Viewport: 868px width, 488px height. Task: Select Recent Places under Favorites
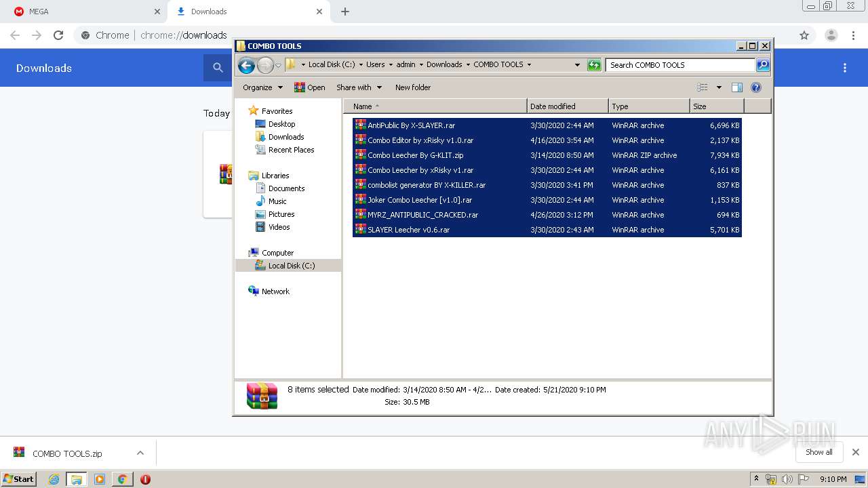point(291,150)
